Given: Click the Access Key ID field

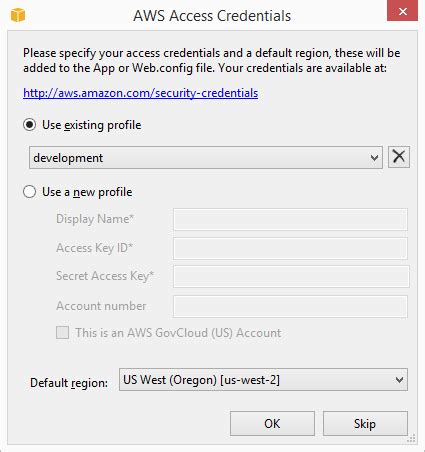Looking at the screenshot, I should tap(290, 248).
